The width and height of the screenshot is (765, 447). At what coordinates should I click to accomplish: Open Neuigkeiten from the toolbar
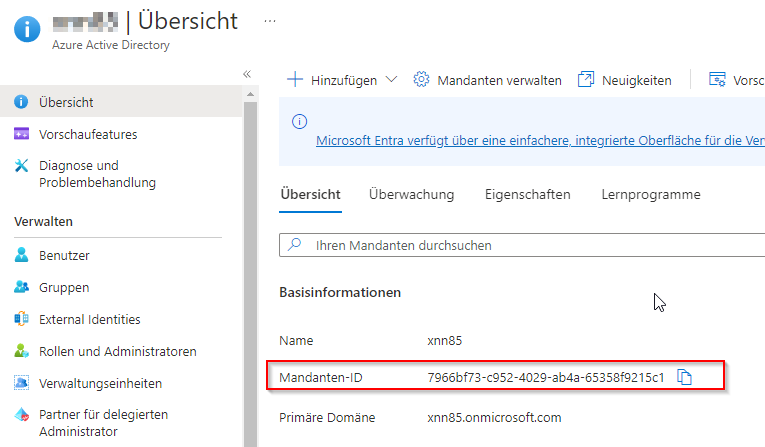624,80
